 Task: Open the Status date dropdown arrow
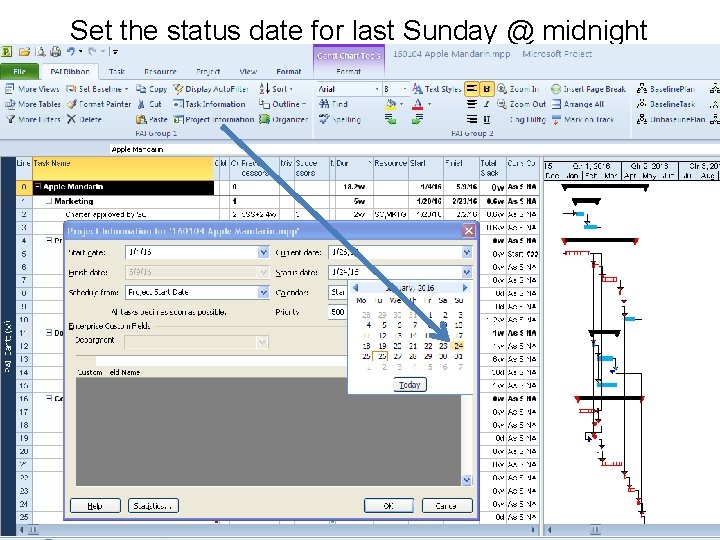467,272
